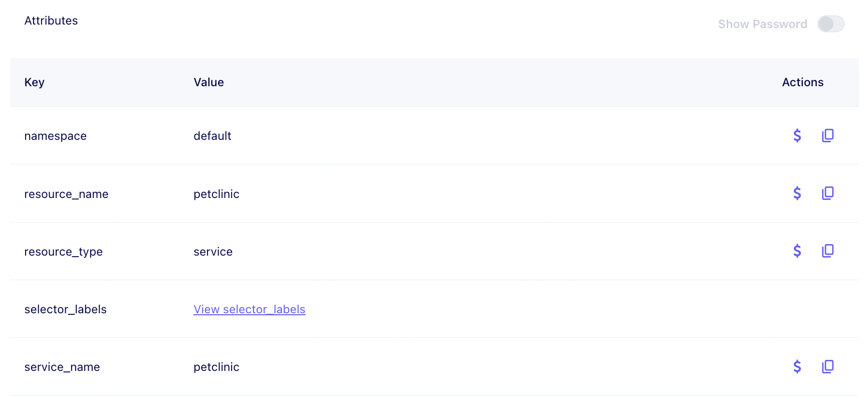Click the Actions column header
Viewport: 868px width, 402px height.
click(803, 82)
